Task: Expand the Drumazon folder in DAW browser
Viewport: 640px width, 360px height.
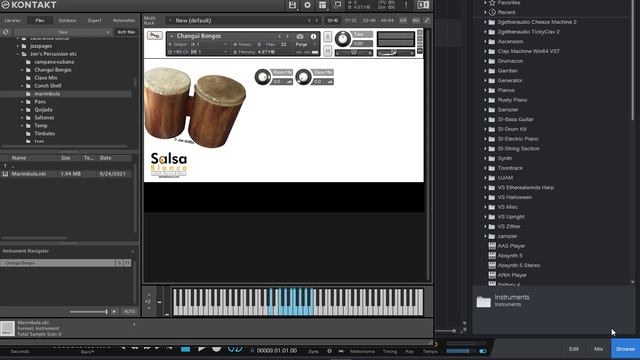Action: 485,61
